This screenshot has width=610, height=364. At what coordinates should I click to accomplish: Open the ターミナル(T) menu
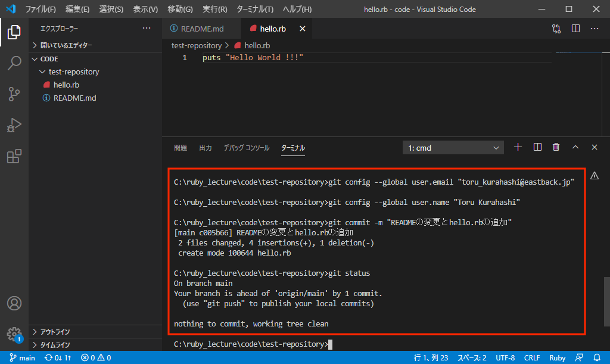tap(254, 9)
